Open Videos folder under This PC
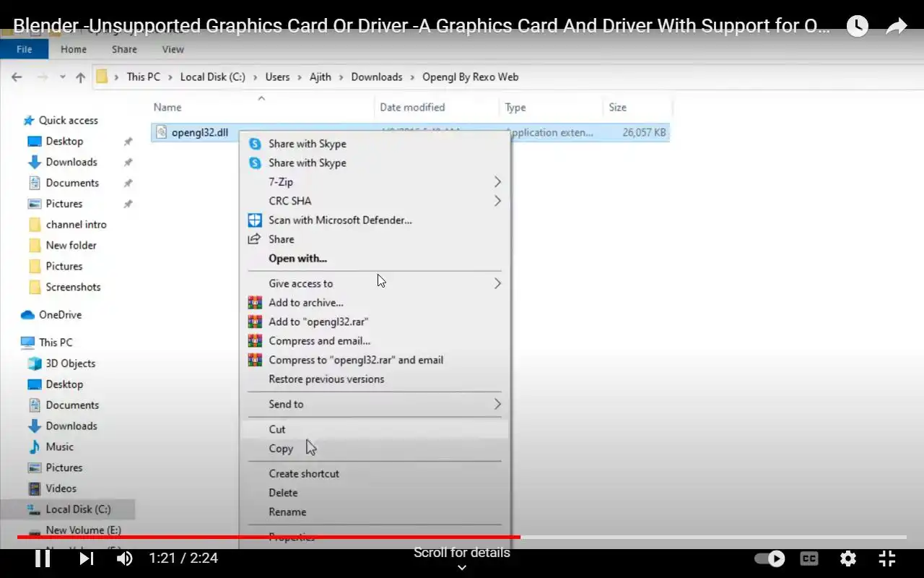The image size is (924, 578). (61, 489)
